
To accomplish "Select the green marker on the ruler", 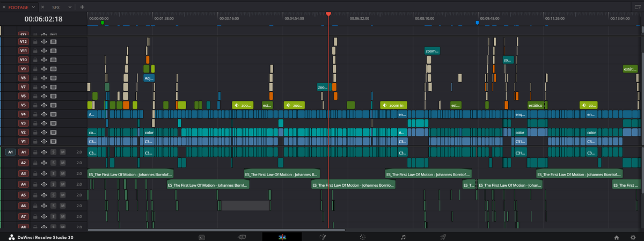I will [103, 23].
